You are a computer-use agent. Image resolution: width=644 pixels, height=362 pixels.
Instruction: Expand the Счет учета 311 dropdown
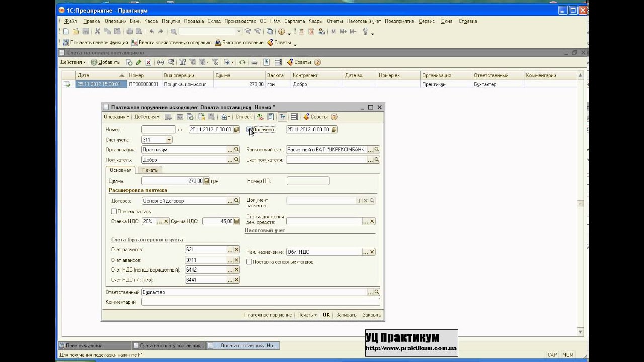[x=169, y=140]
